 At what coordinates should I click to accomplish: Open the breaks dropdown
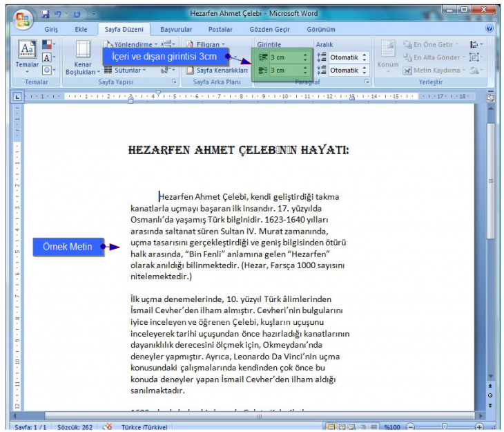pos(168,44)
